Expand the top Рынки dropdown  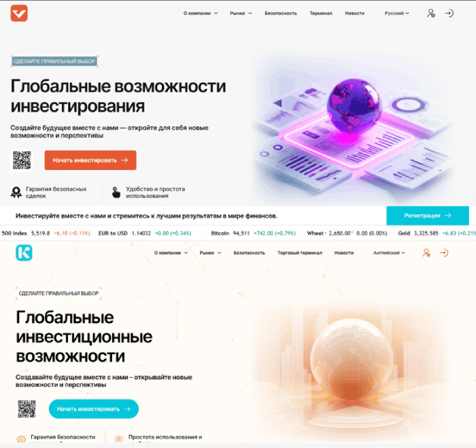241,14
